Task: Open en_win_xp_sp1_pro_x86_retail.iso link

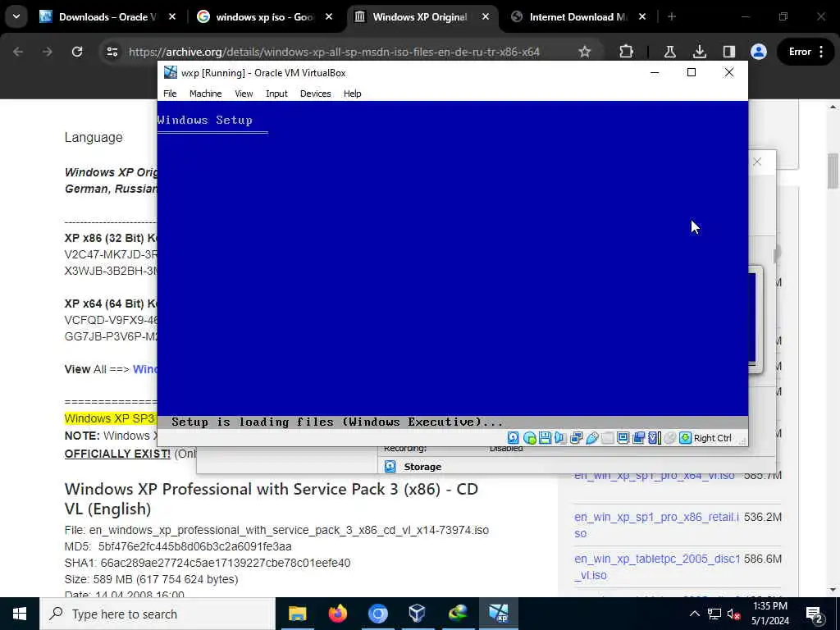Action: click(x=657, y=525)
